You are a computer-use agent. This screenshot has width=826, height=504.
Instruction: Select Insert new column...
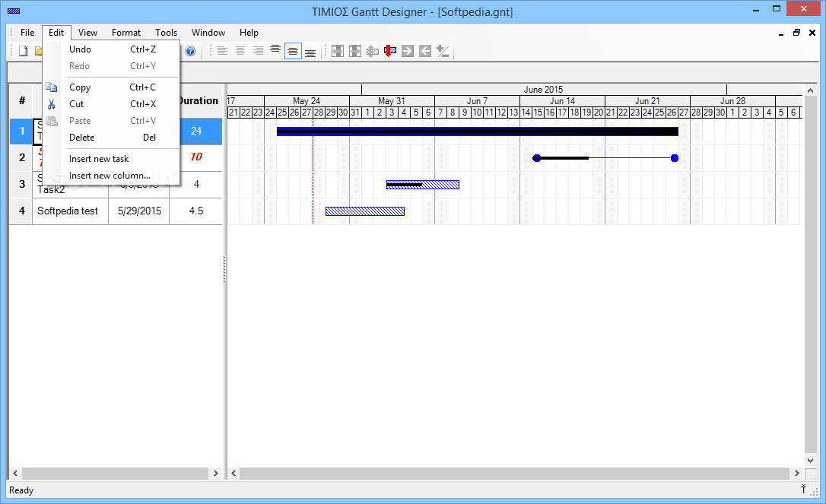click(x=111, y=176)
